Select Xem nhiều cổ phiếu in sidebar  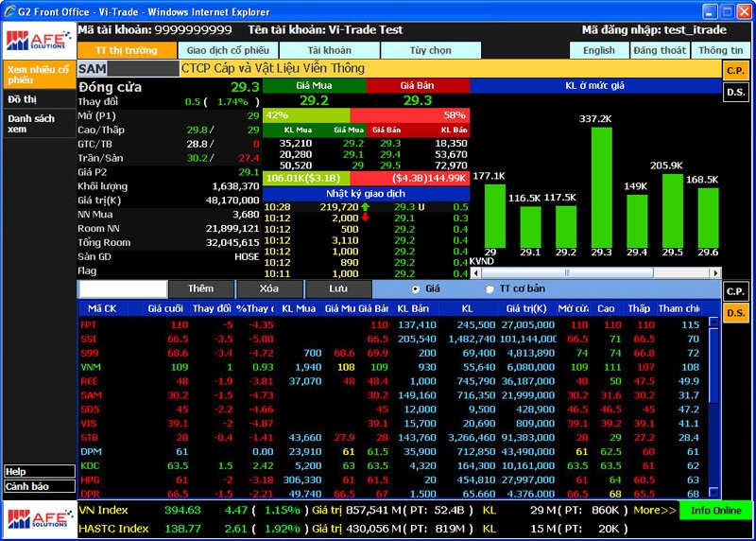pos(39,75)
